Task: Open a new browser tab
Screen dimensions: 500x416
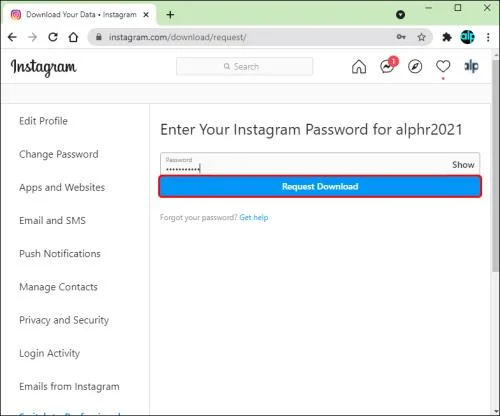Action: (170, 15)
